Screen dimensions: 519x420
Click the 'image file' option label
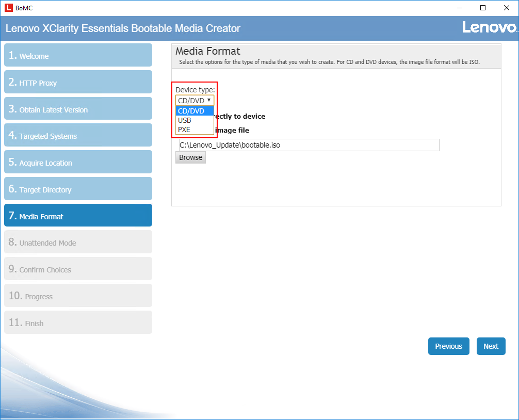point(232,130)
